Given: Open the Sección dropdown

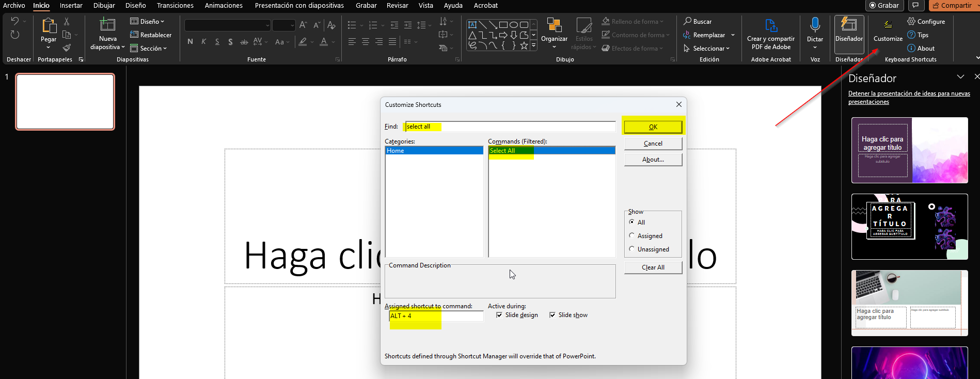Looking at the screenshot, I should (148, 48).
